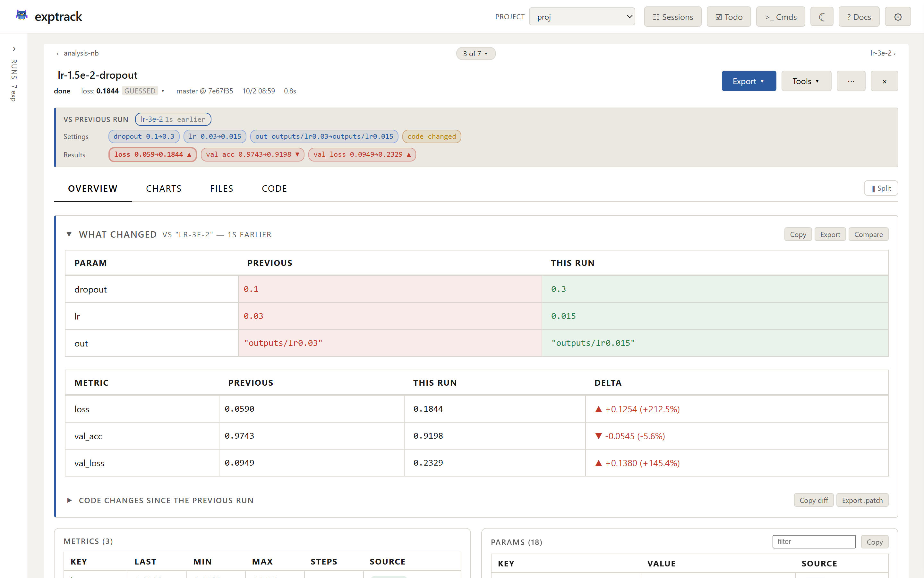
Task: Switch to the CHARTS tab
Action: [x=164, y=188]
